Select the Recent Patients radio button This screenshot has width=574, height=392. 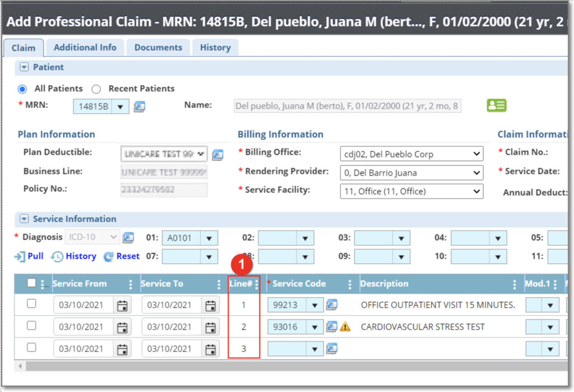[x=96, y=89]
